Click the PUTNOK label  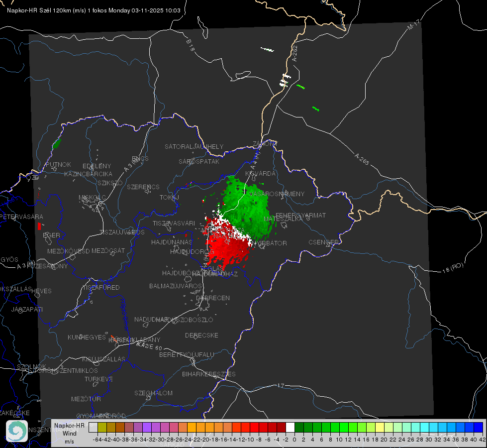(58, 164)
